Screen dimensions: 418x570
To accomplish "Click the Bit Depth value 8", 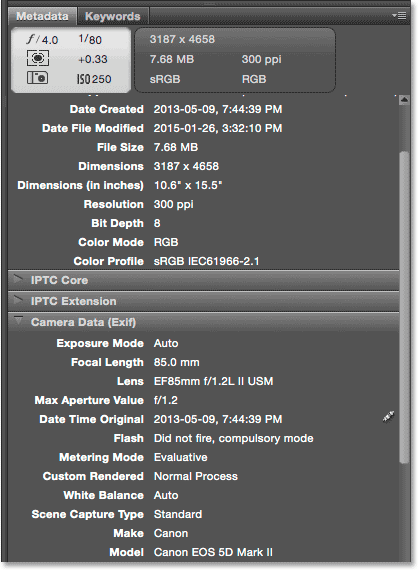I will pyautogui.click(x=157, y=223).
